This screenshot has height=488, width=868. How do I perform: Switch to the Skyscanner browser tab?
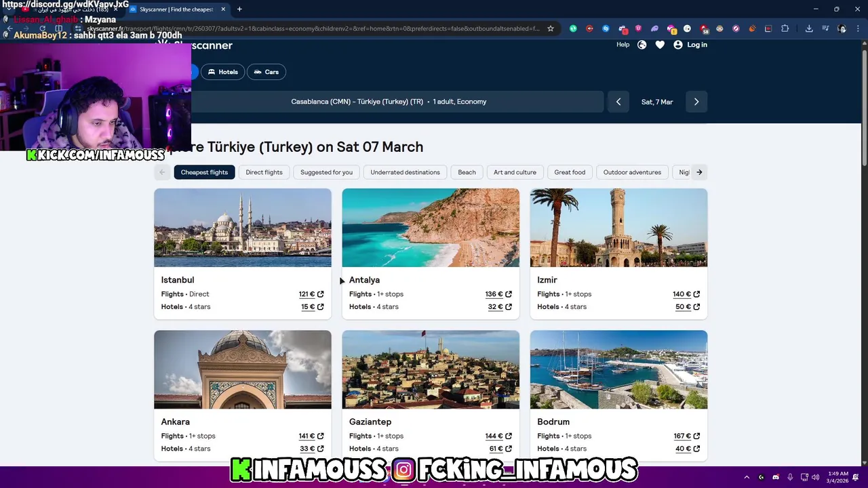tap(176, 9)
